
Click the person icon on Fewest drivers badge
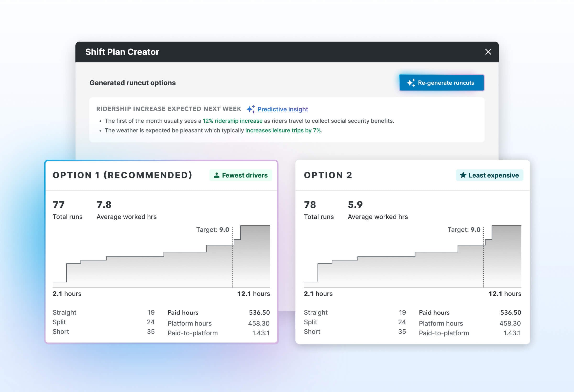click(x=217, y=175)
